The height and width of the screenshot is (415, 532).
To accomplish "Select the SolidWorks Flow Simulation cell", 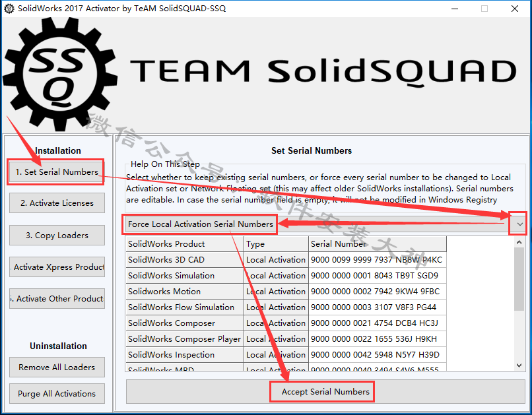I will pyautogui.click(x=185, y=307).
